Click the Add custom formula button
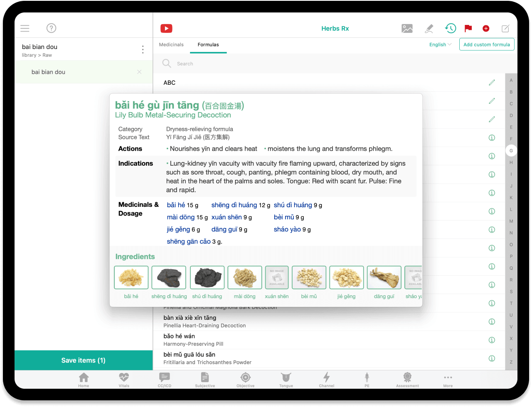This screenshot has height=407, width=532. (486, 44)
